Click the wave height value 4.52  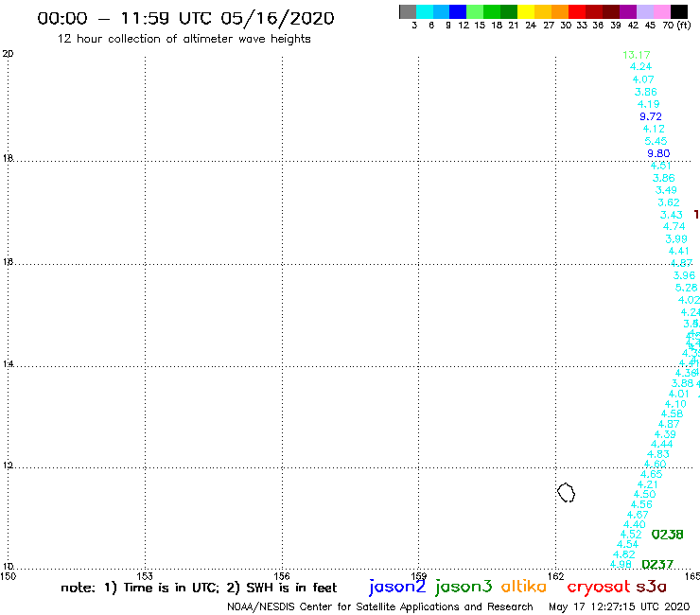pos(631,535)
